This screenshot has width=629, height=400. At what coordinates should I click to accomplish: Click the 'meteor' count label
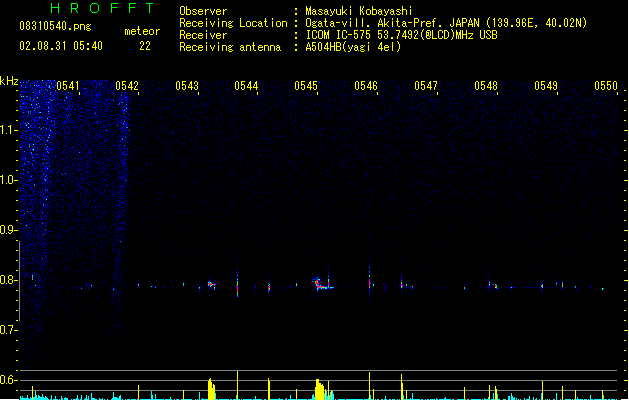pos(142,31)
